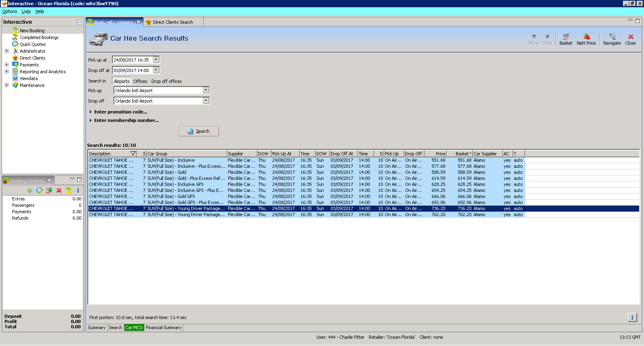Click the disabled More arrow icon
Screen dimensions: 644x346
[x=534, y=36]
